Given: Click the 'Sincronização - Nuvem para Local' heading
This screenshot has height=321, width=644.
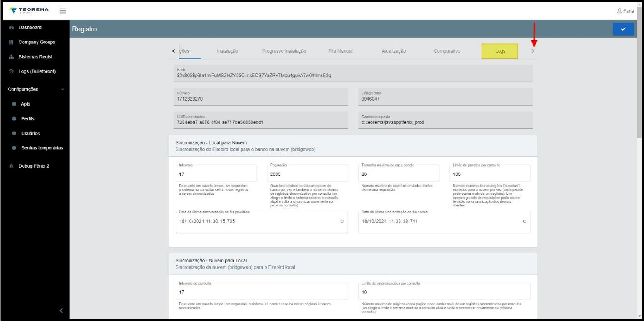Looking at the screenshot, I should click(211, 260).
